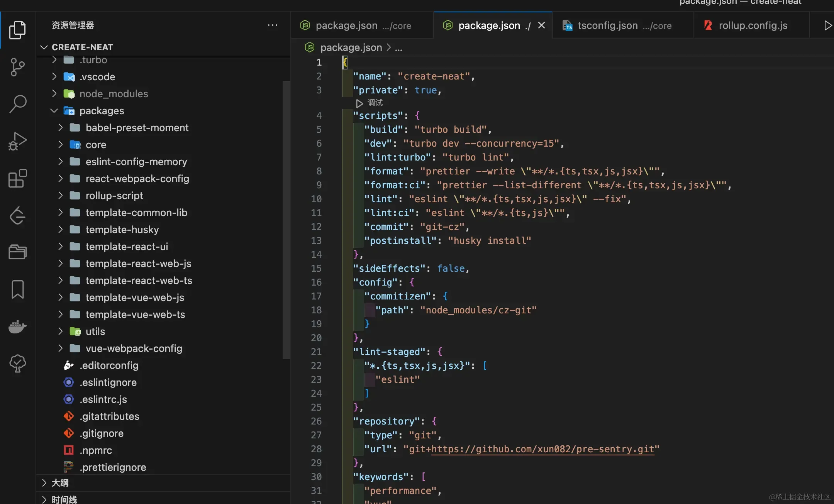
Task: Open the Source Control view
Action: click(17, 67)
